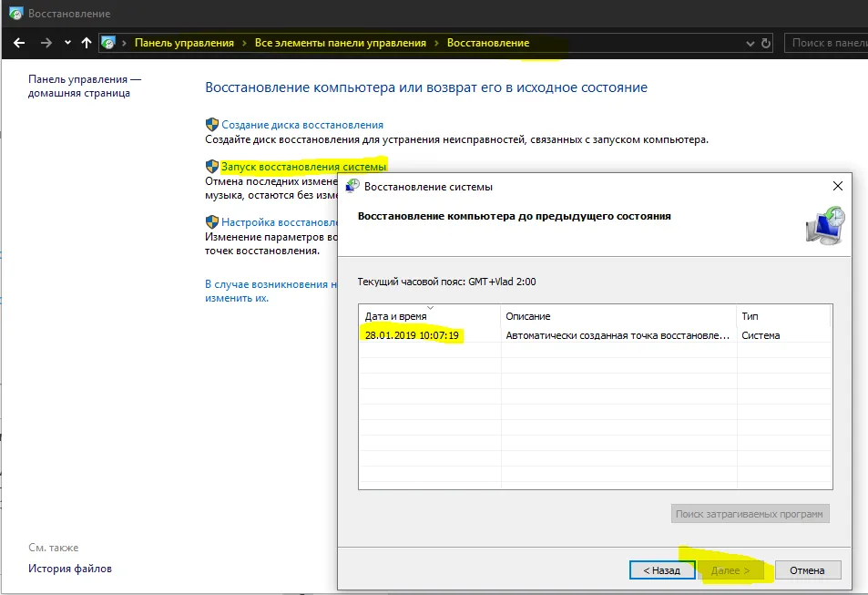Click shield icon beside Запуск восстановления системы
Screen dimensions: 868x595
(212, 166)
